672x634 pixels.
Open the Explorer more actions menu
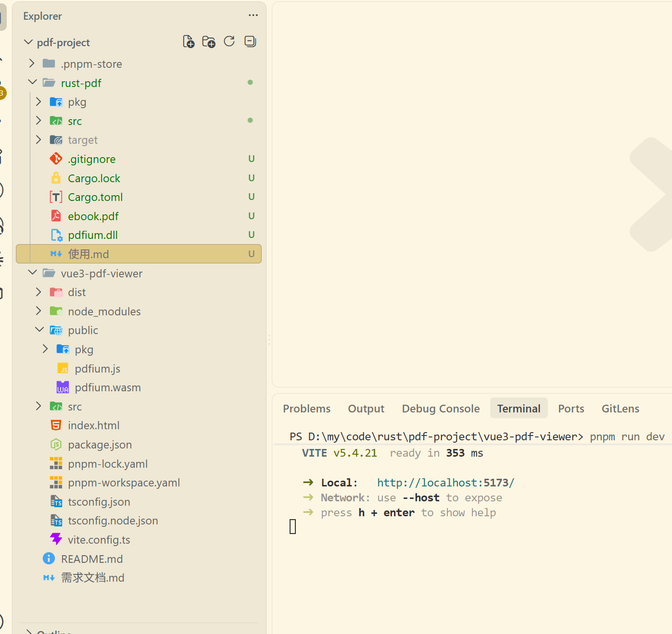tap(253, 15)
